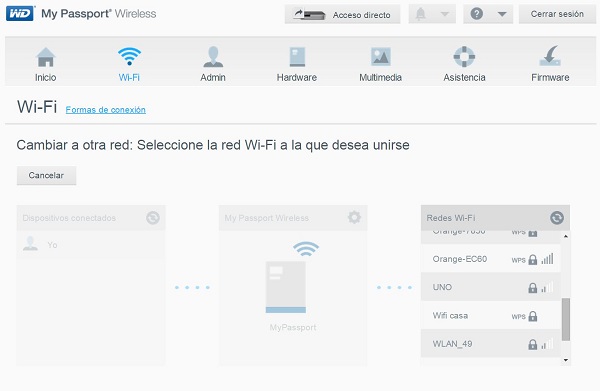Switch to the Wi-Fi tab
The height and width of the screenshot is (391, 600).
pyautogui.click(x=129, y=64)
